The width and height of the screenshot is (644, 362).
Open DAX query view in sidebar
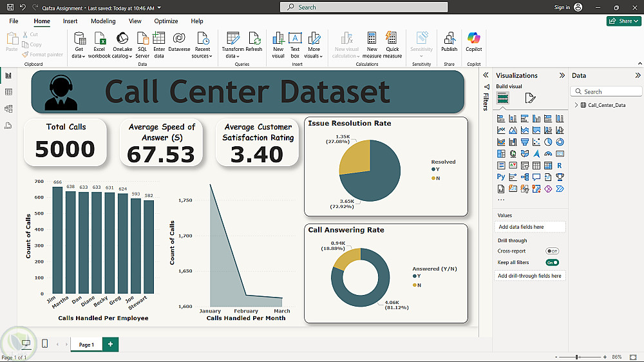8,126
